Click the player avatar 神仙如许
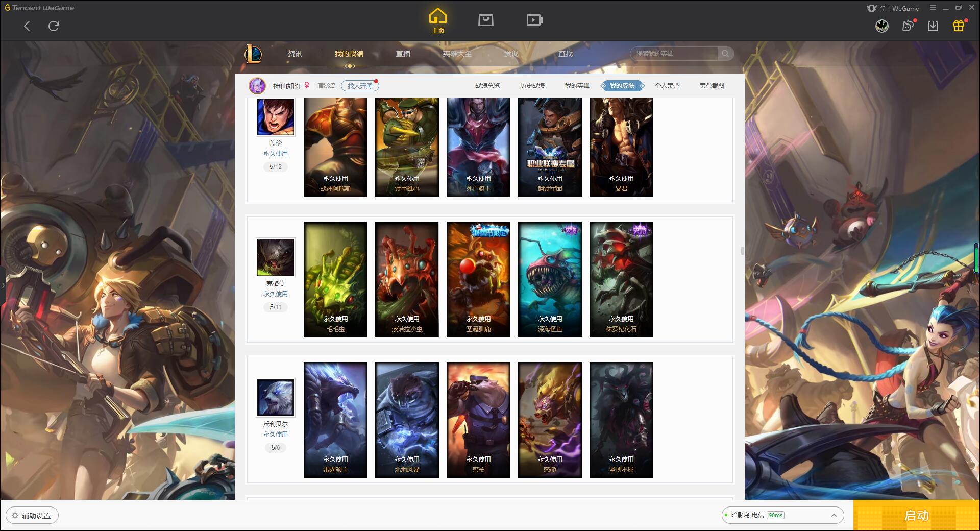The width and height of the screenshot is (980, 531). (x=257, y=86)
